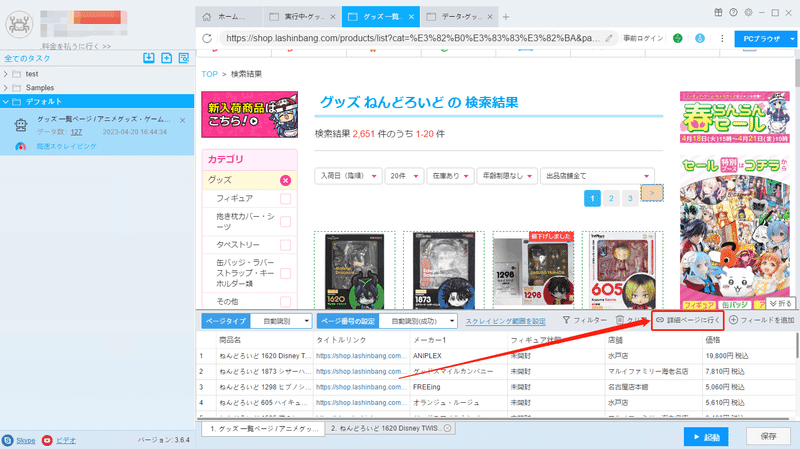The width and height of the screenshot is (800, 449).
Task: Check the 缶バッジ・ラバーストラップ checkbox
Action: pos(285,273)
